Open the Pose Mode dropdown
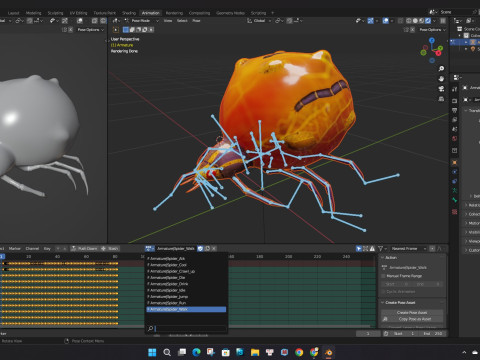 pos(142,21)
